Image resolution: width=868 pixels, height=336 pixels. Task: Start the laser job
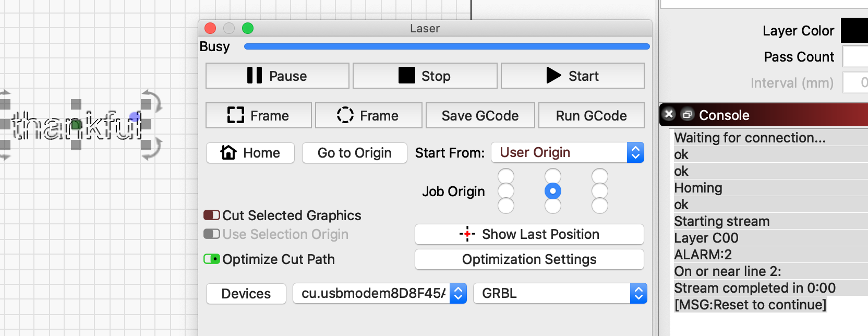(x=572, y=76)
